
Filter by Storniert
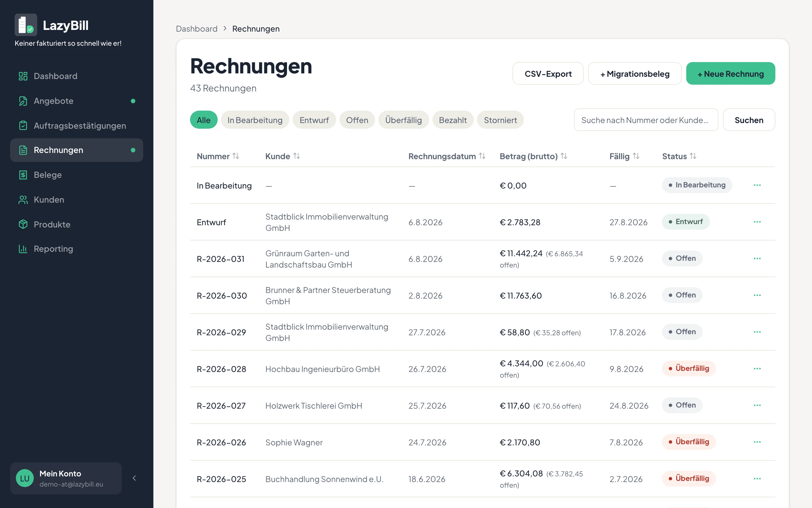pos(500,120)
